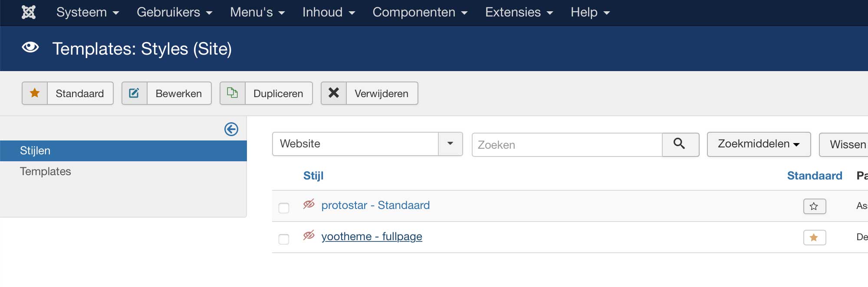Viewport: 868px width, 287px height.
Task: Select Templates in the sidebar
Action: point(45,172)
